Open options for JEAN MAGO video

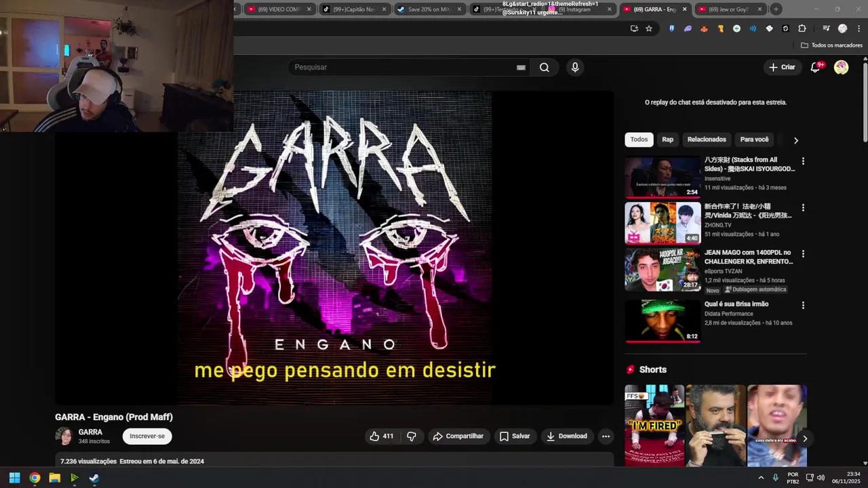(x=803, y=253)
